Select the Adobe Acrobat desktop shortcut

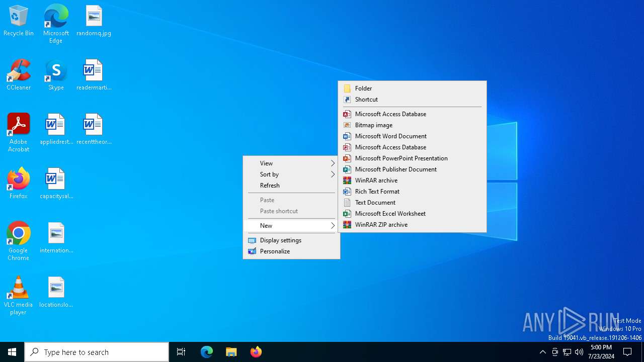click(19, 133)
